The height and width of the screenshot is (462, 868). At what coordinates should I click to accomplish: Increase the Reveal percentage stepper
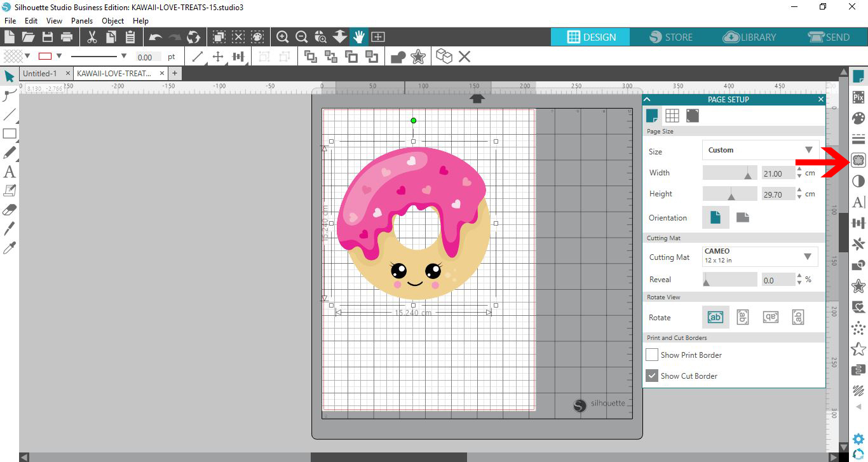click(799, 276)
